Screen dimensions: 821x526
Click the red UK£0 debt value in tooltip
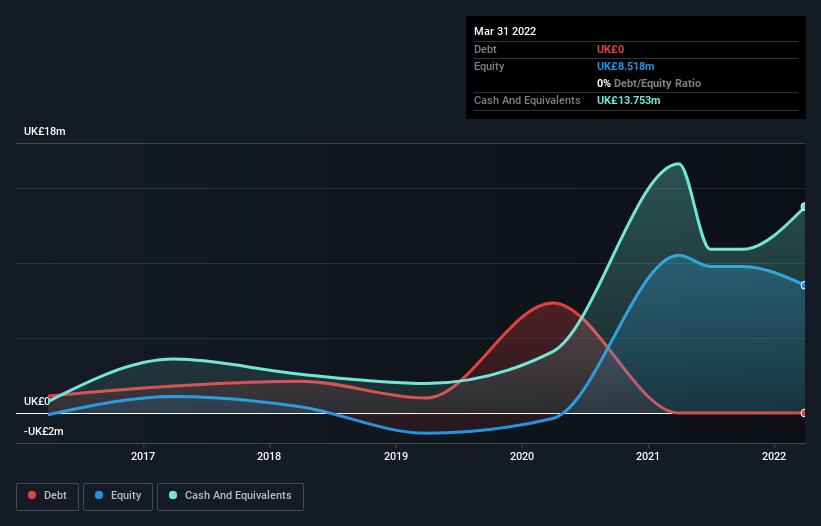pyautogui.click(x=611, y=49)
